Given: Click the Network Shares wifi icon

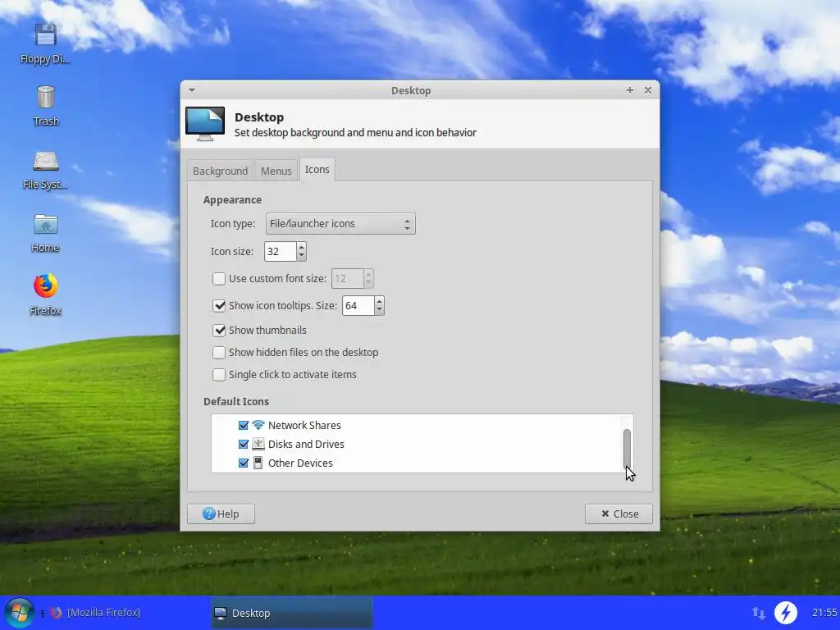Looking at the screenshot, I should [x=258, y=425].
